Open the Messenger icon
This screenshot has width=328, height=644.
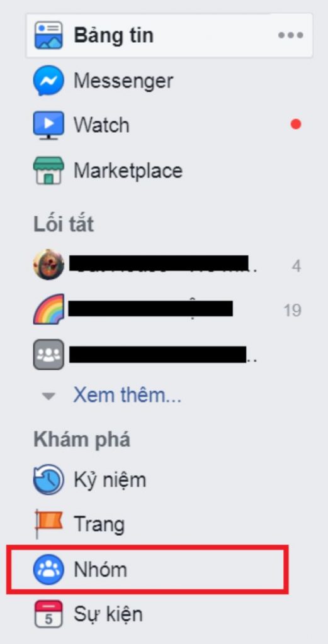coord(48,80)
